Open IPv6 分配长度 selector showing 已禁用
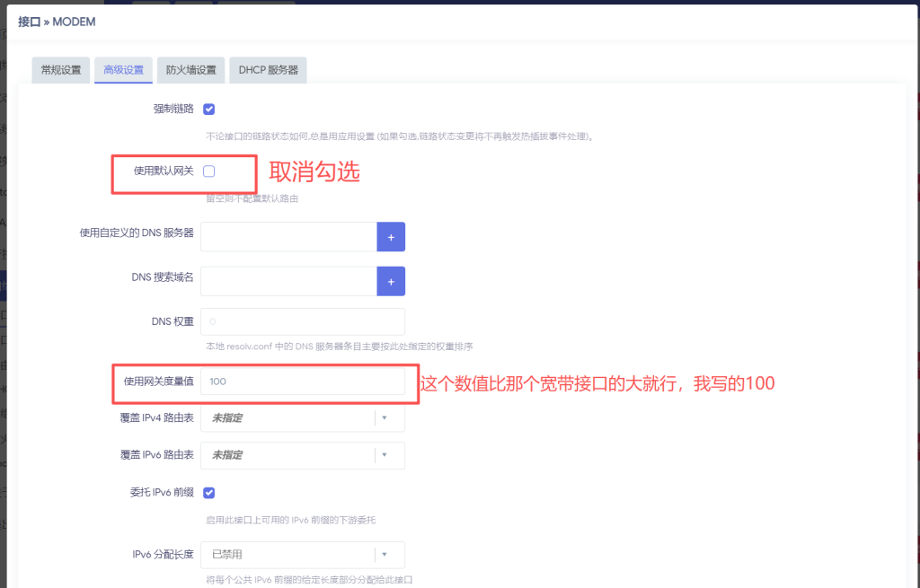The height and width of the screenshot is (588, 920). 287,555
